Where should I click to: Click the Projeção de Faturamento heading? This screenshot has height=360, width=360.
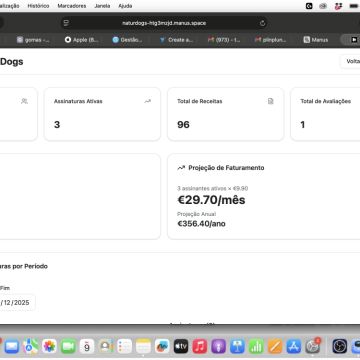(x=226, y=168)
